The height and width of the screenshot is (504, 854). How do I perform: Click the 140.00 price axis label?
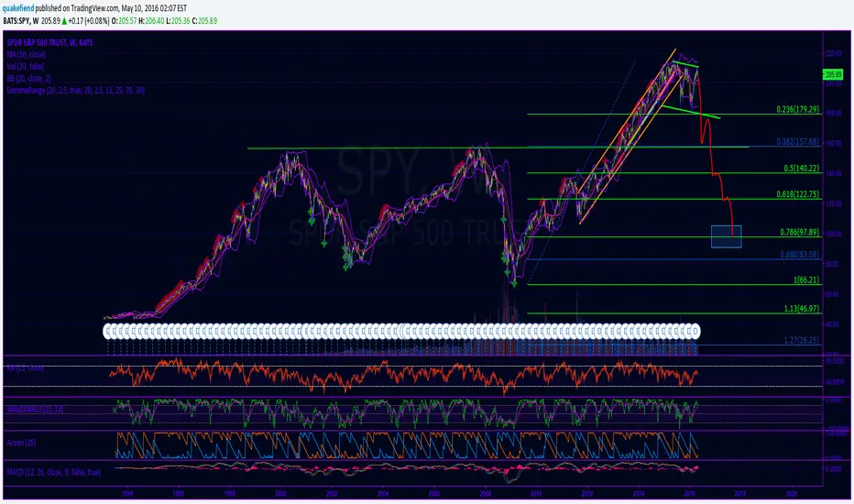click(x=834, y=173)
